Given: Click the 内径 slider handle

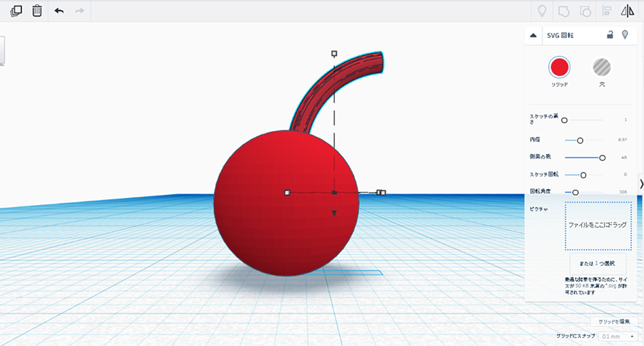Looking at the screenshot, I should click(x=580, y=140).
